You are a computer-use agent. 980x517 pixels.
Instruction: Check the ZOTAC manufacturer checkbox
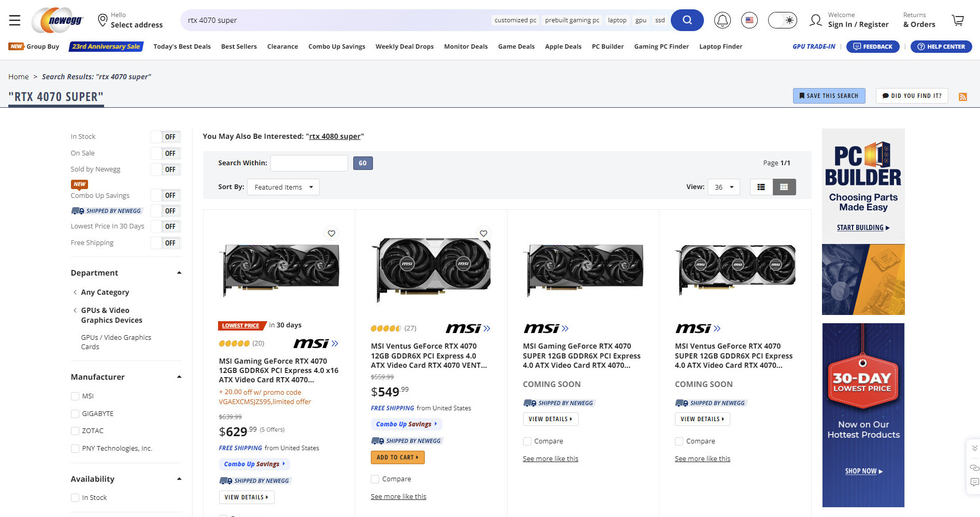click(75, 431)
